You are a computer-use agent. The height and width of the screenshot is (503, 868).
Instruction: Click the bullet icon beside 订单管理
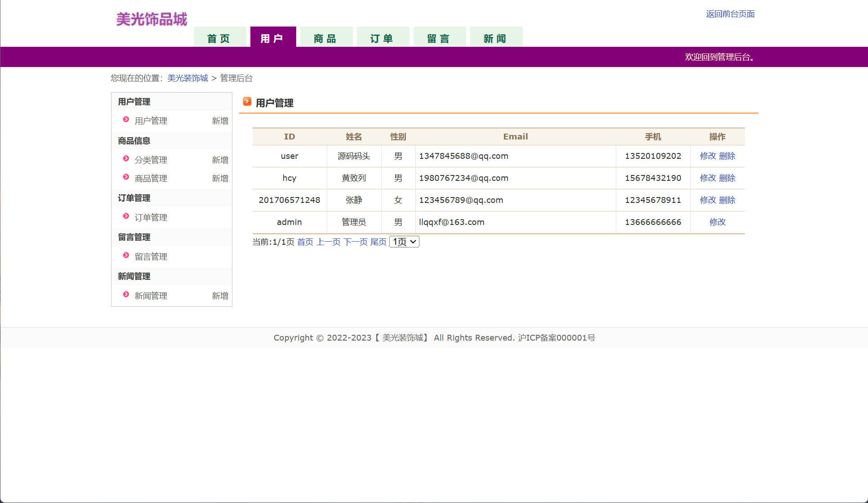click(126, 216)
